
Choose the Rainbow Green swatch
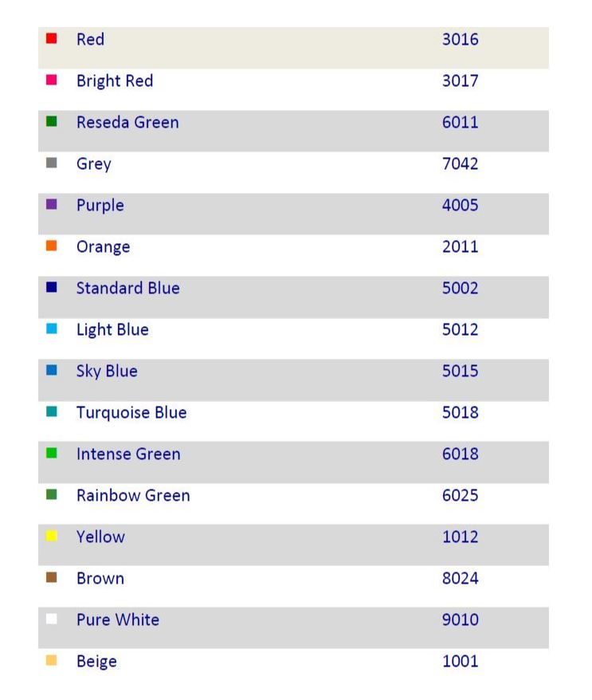52,494
